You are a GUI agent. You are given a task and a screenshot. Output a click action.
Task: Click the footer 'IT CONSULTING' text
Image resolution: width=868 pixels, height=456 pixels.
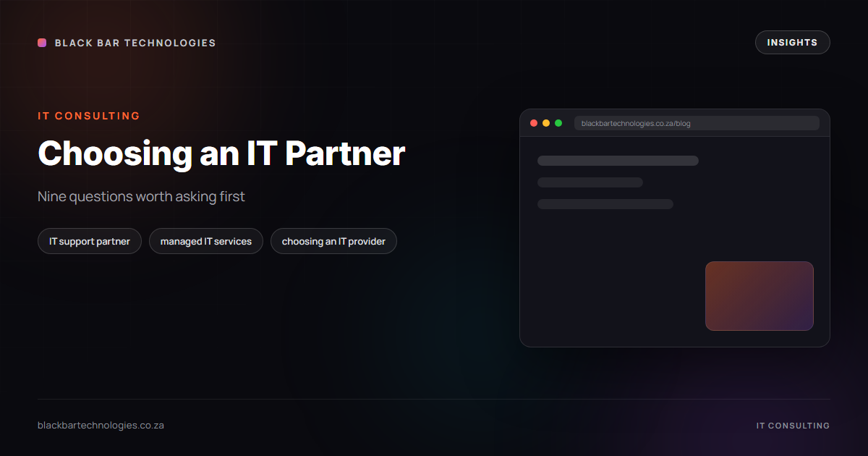pyautogui.click(x=793, y=426)
